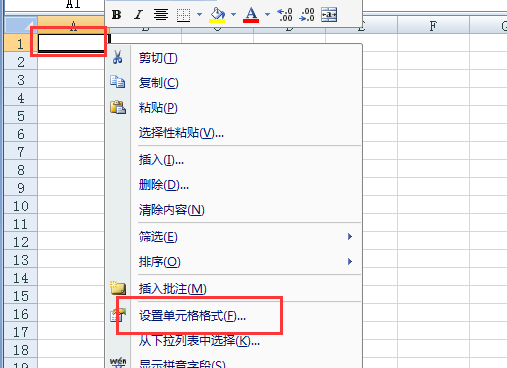
Task: Select row 16 header
Action: pyautogui.click(x=21, y=314)
